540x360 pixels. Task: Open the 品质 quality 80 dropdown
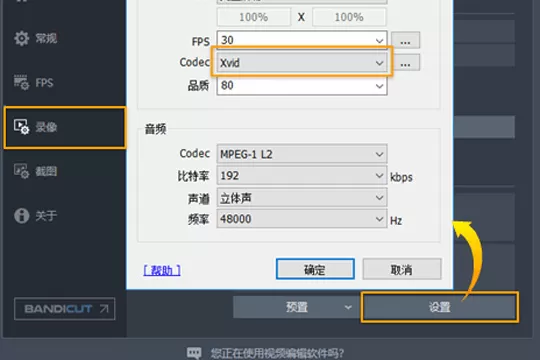coord(302,85)
